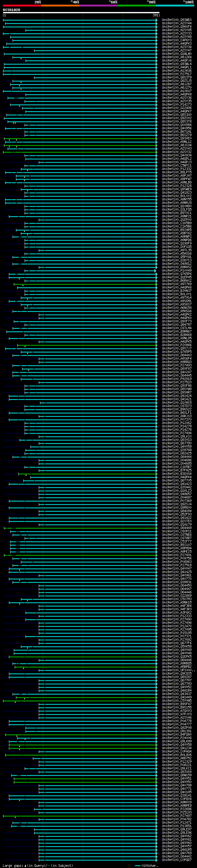The height and width of the screenshot is (868, 197).
Task: Click green alignment bar for UniRef100_Q93VE0
Action: point(80,139)
